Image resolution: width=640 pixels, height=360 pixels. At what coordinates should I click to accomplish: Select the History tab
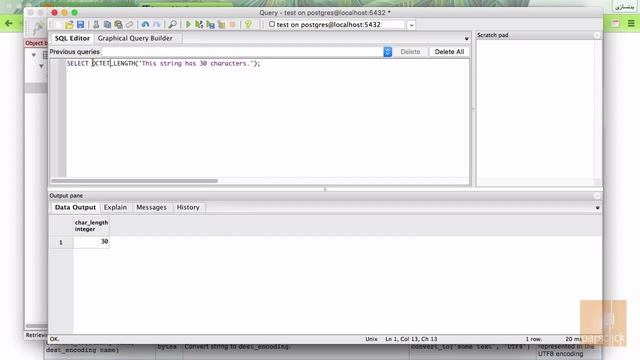[188, 207]
